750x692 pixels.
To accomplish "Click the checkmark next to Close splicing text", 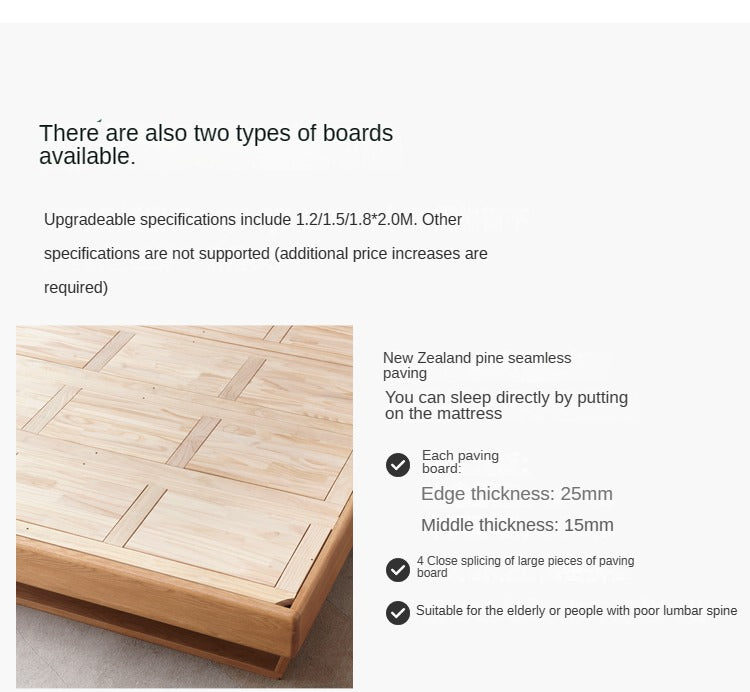I will [x=398, y=569].
